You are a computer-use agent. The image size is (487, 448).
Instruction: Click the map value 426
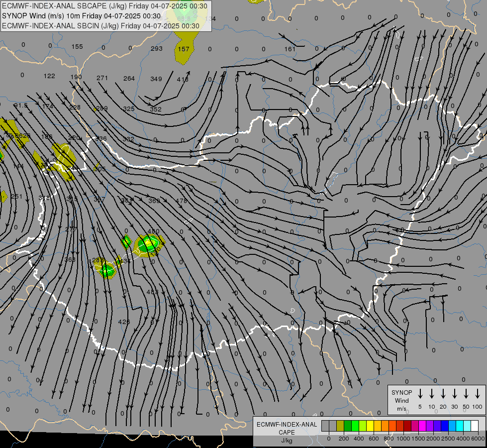(124, 322)
